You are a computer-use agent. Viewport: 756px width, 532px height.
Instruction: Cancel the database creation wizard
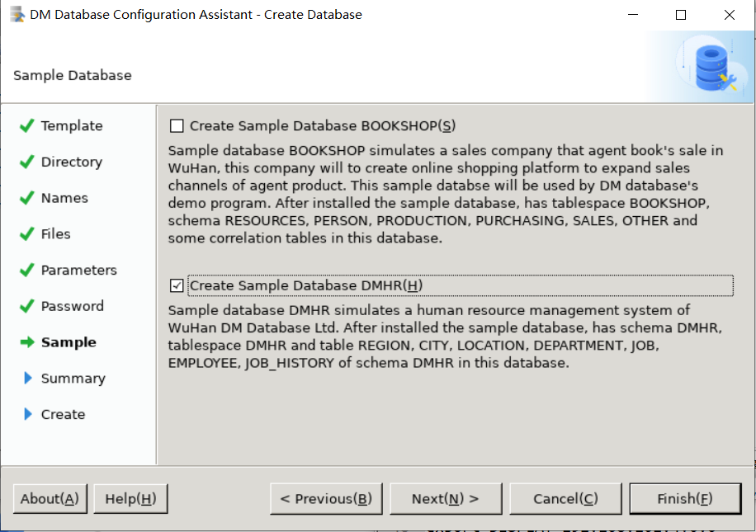(565, 499)
